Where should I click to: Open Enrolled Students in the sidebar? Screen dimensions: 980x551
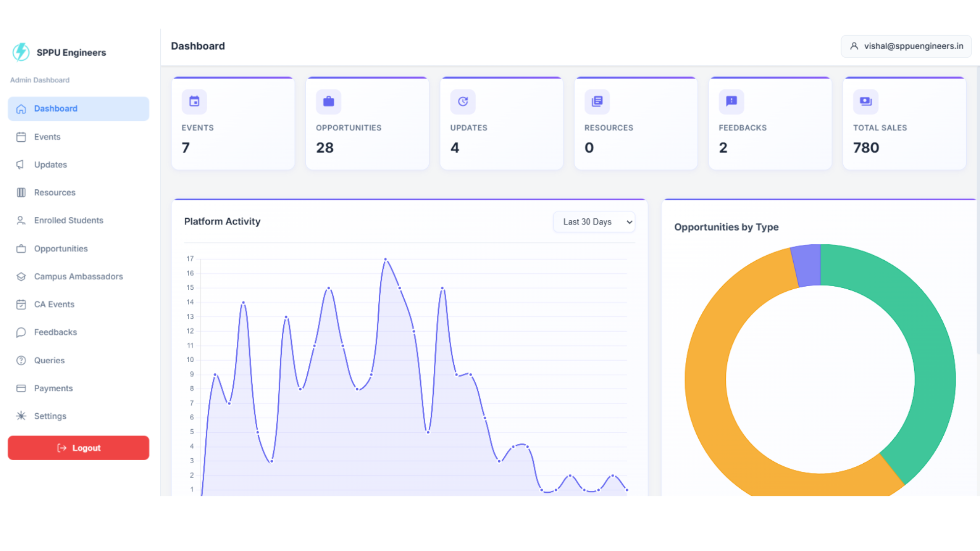click(x=68, y=220)
